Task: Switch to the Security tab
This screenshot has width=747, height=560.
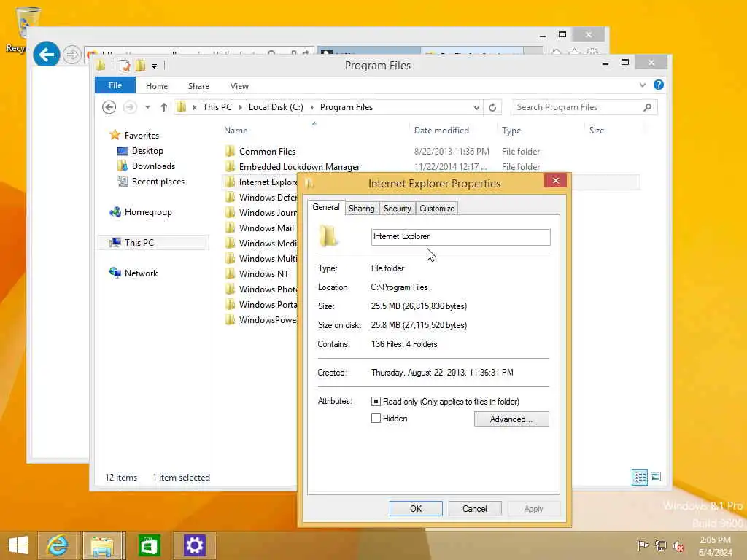Action: 398,209
